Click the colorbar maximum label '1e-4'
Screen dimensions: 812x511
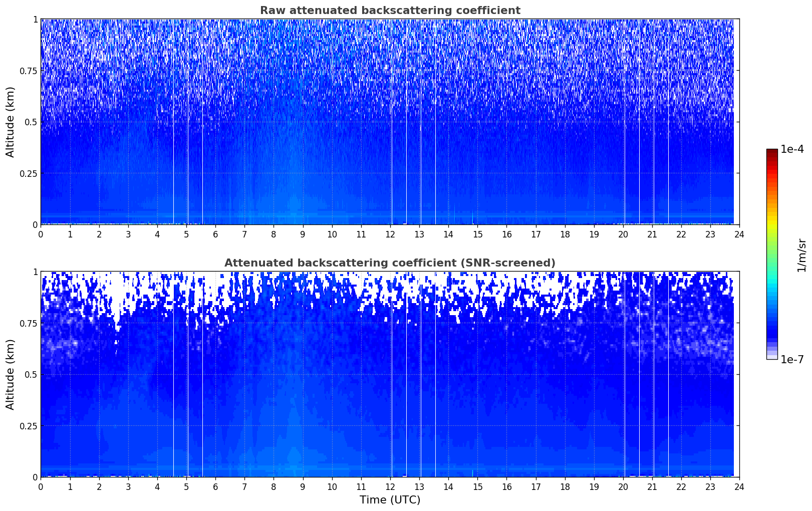click(x=792, y=149)
